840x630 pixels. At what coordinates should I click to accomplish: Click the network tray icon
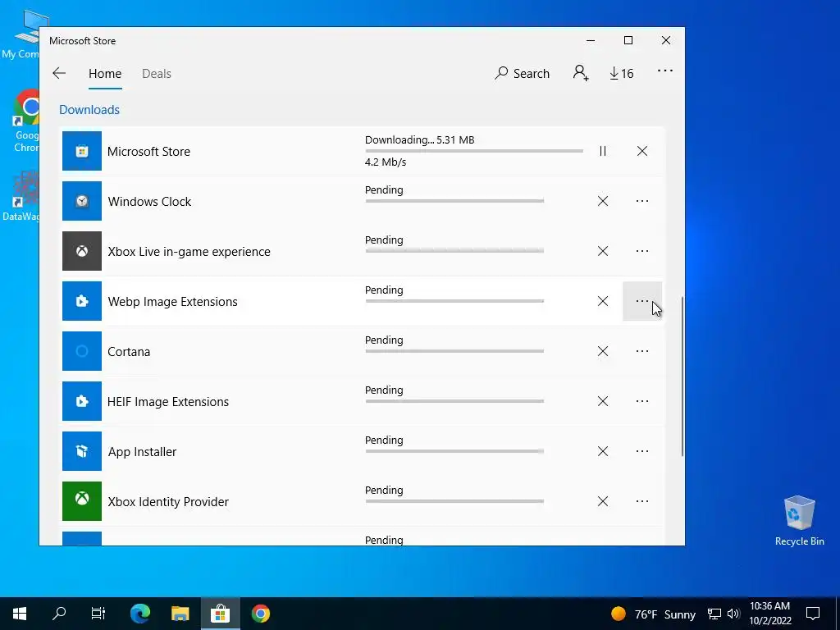(x=714, y=614)
